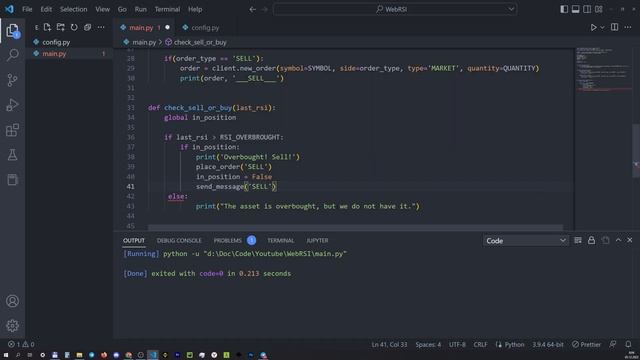This screenshot has height=360, width=640.
Task: Open the Manage gear settings
Action: 13,325
